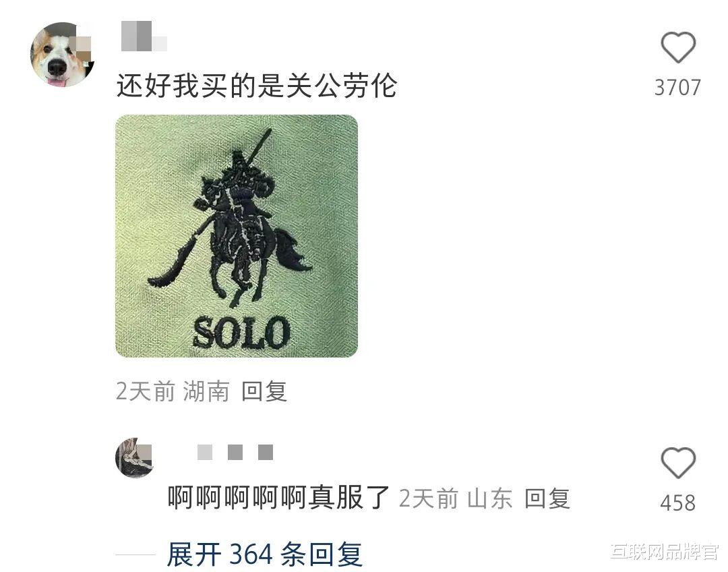This screenshot has width=728, height=572.
Task: Like the reply with 458 likes
Action: point(678,462)
